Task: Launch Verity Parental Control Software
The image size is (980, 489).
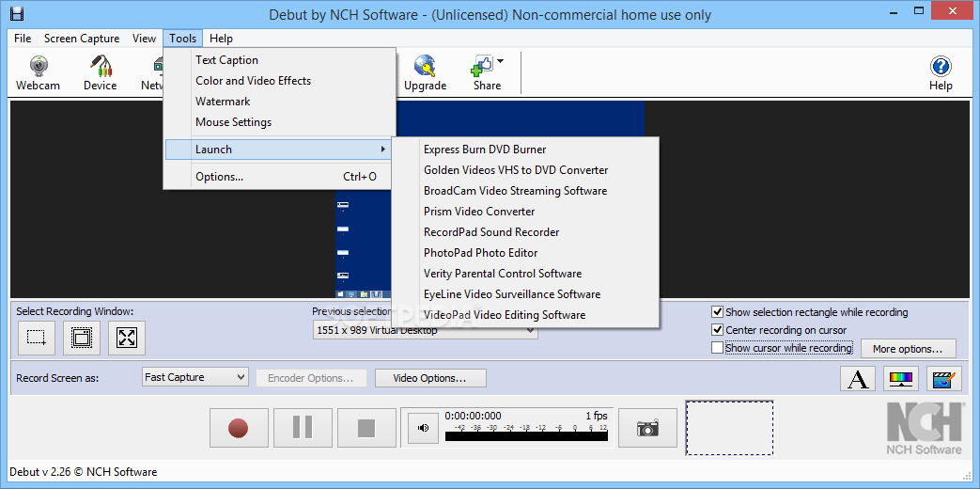Action: tap(525, 274)
